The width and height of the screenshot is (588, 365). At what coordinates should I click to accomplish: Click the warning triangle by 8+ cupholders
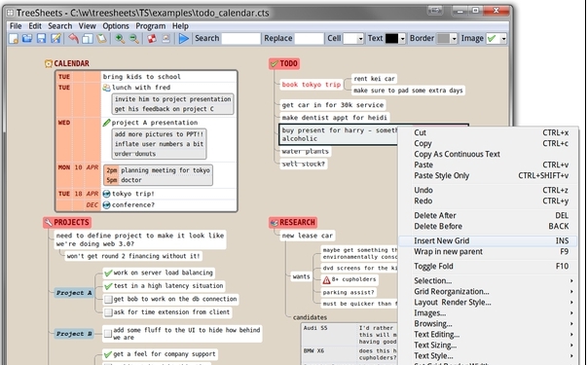[327, 279]
